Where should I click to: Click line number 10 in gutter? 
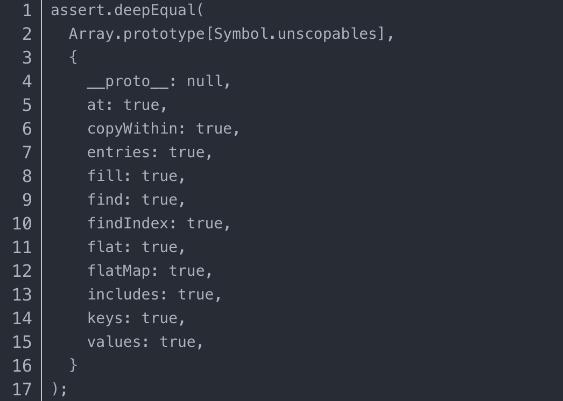coord(22,223)
